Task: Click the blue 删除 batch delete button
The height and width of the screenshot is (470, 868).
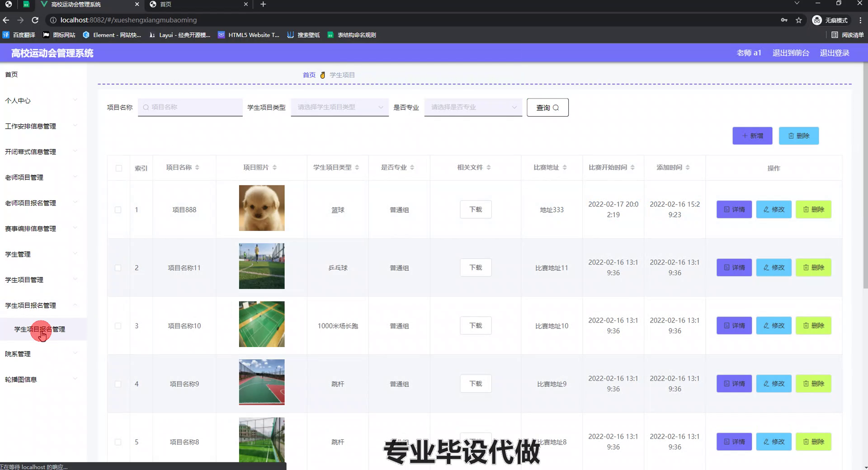Action: pos(799,136)
